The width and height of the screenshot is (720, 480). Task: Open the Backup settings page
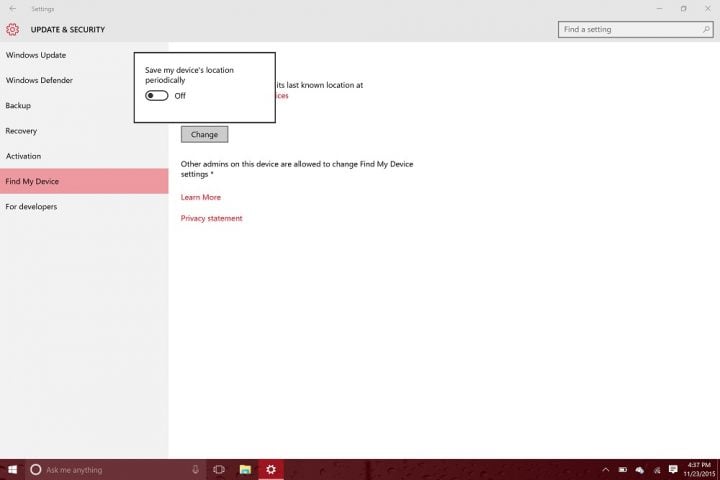click(84, 106)
